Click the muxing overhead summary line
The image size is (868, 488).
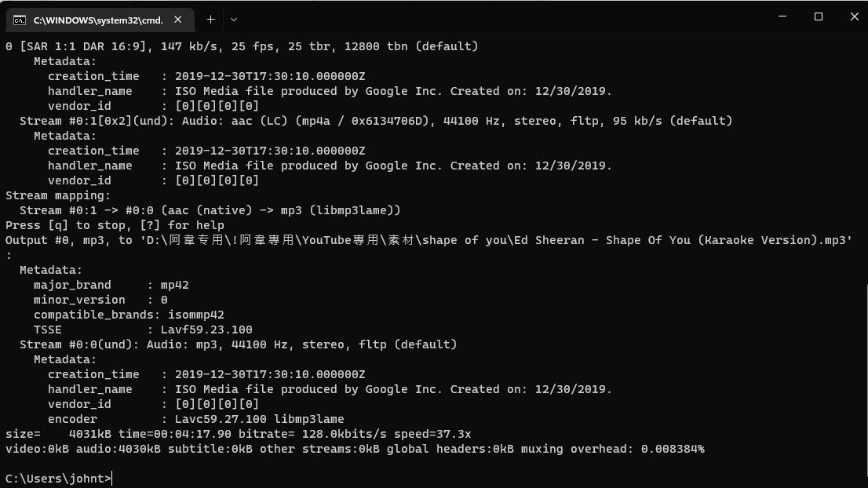pyautogui.click(x=355, y=449)
